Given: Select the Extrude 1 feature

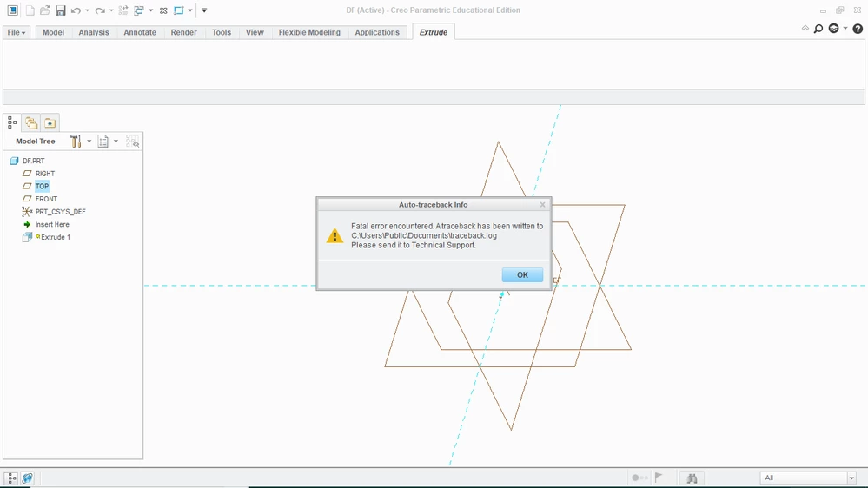Looking at the screenshot, I should pyautogui.click(x=56, y=237).
